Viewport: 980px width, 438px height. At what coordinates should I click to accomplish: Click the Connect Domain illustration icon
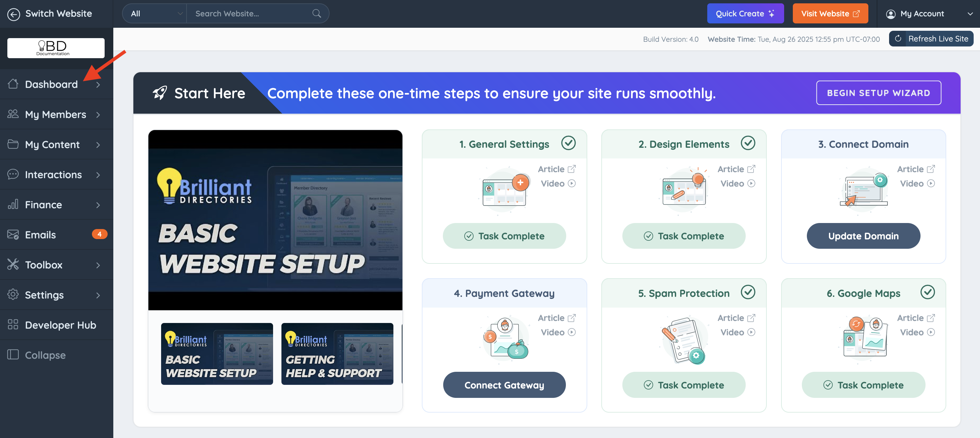pyautogui.click(x=863, y=189)
